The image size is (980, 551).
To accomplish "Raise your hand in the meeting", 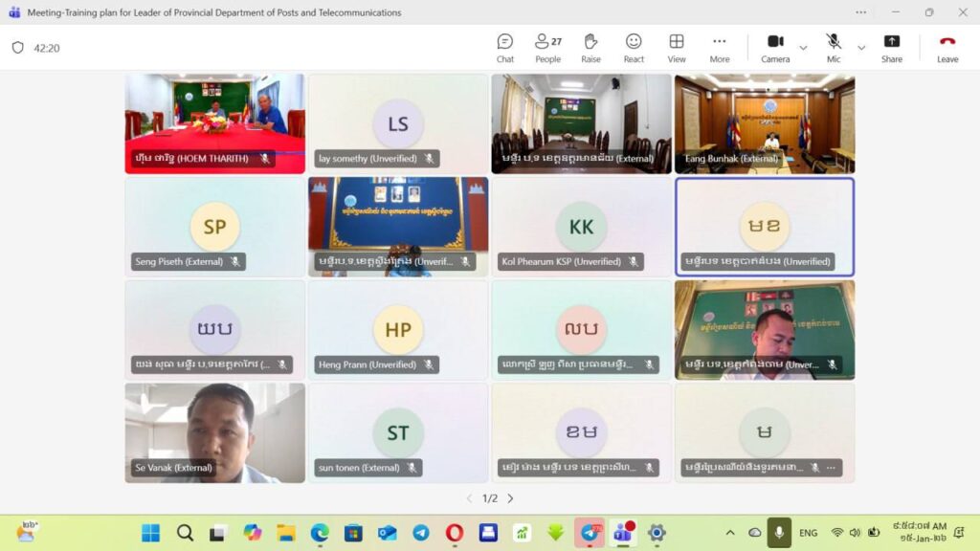I will [590, 48].
